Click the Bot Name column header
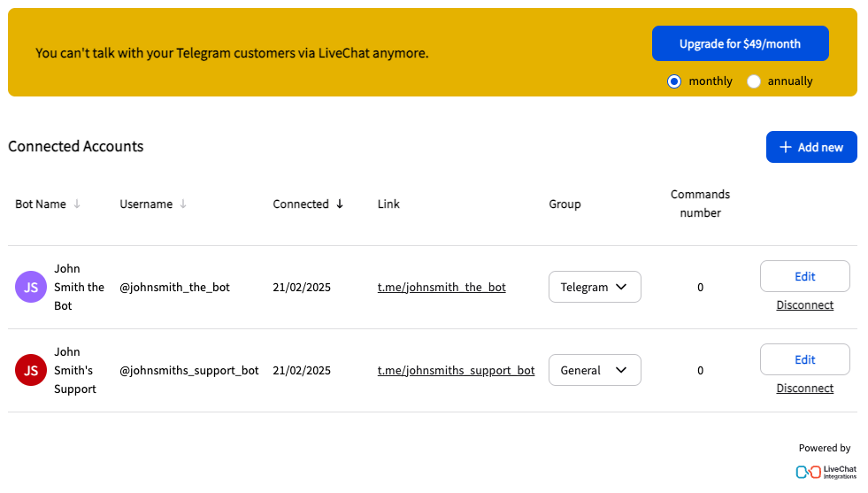This screenshot has width=868, height=493. coord(41,204)
